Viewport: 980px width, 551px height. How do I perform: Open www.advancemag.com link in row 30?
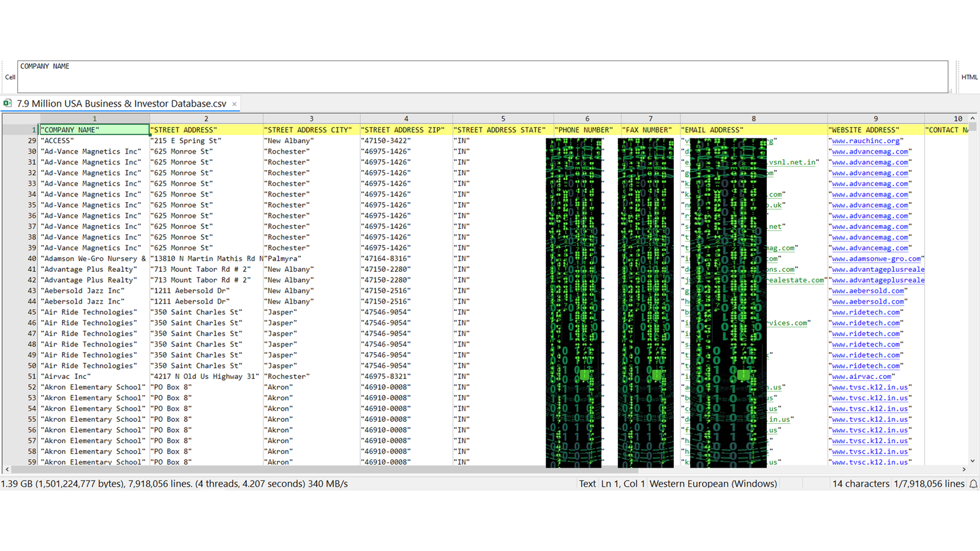click(870, 152)
